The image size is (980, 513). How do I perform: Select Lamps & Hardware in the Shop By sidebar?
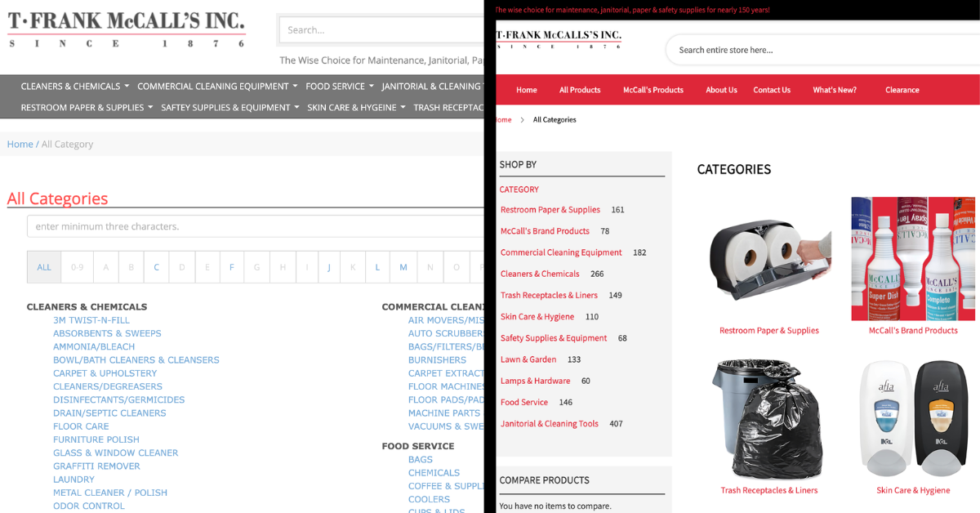pos(535,381)
